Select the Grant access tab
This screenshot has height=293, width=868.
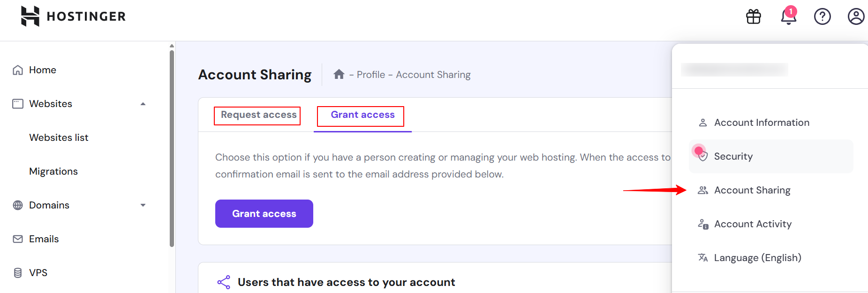pyautogui.click(x=362, y=115)
